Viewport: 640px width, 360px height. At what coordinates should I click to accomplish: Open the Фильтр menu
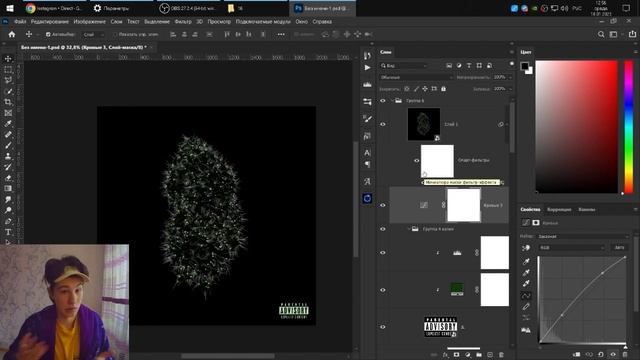183,22
